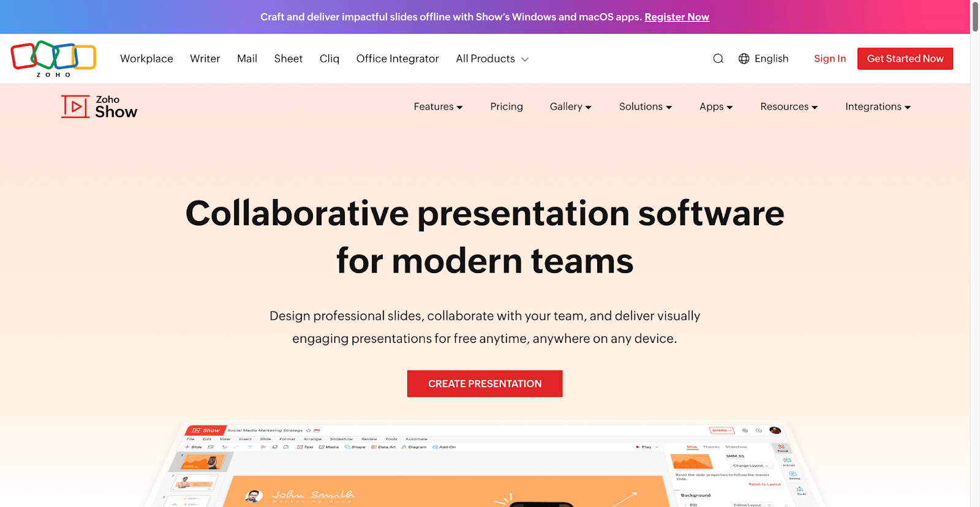Click the Zoho logo
The width and height of the screenshot is (980, 507).
coord(53,59)
